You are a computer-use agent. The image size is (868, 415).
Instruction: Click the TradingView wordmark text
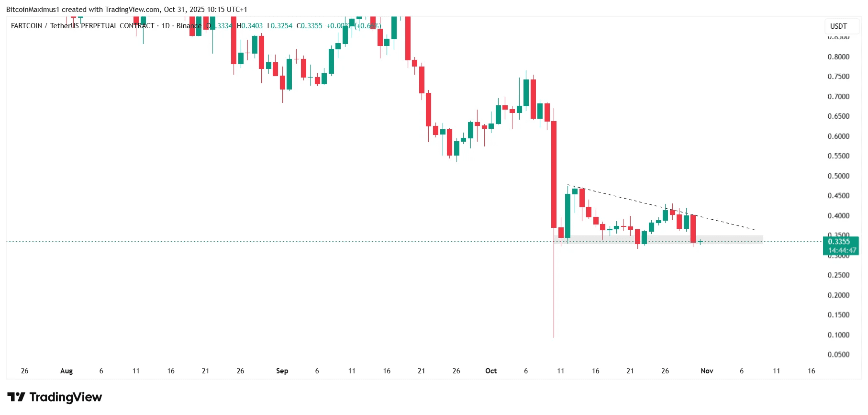(x=66, y=397)
